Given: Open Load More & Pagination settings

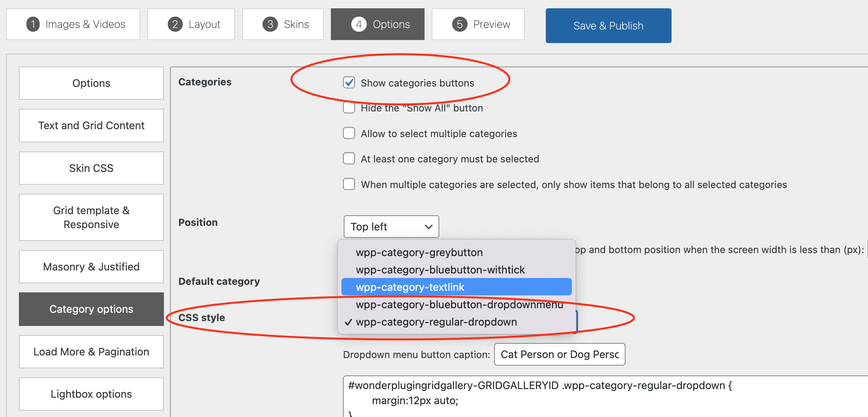Looking at the screenshot, I should click(91, 351).
